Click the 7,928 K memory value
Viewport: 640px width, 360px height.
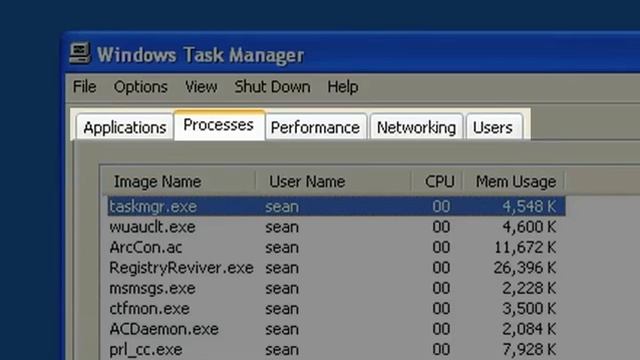tap(529, 350)
